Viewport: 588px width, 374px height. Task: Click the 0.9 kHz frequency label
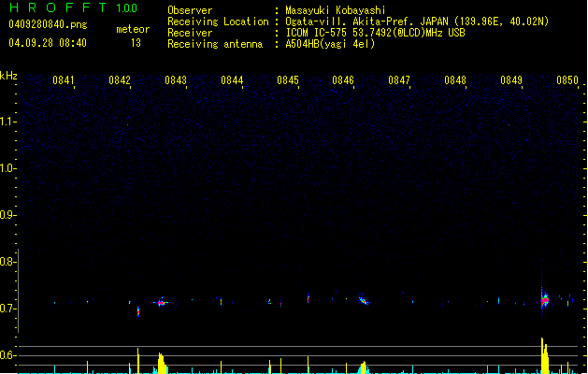[7, 215]
